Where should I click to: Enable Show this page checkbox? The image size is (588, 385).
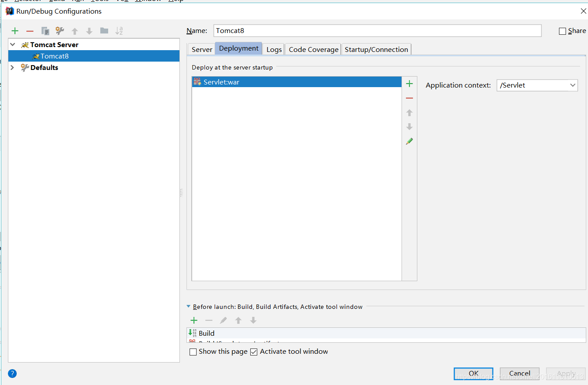[x=193, y=352]
